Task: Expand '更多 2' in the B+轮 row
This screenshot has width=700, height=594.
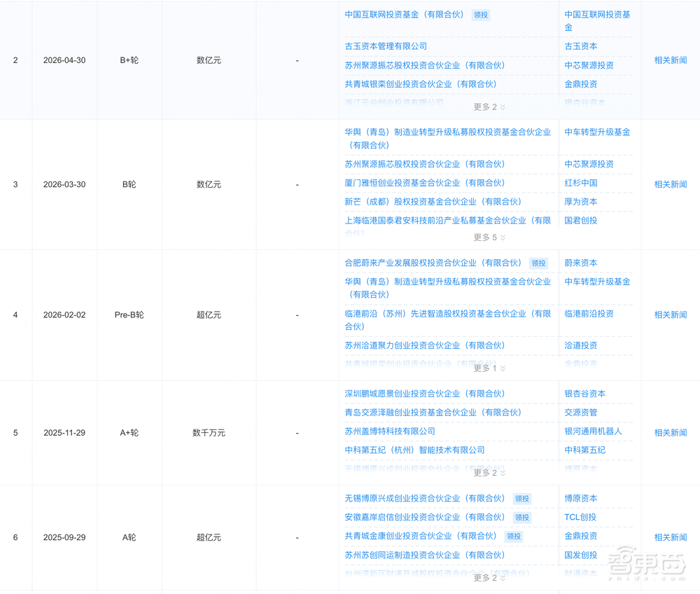Action: click(x=489, y=106)
